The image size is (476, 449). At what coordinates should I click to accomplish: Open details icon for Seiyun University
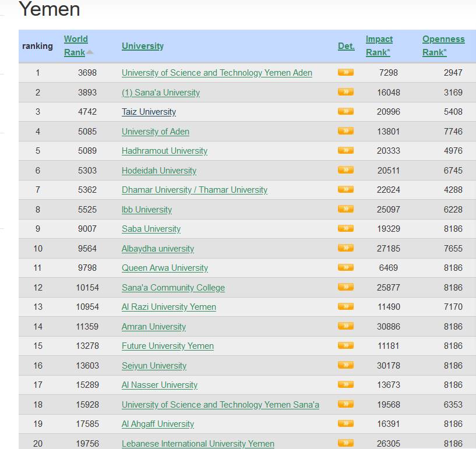click(x=345, y=365)
